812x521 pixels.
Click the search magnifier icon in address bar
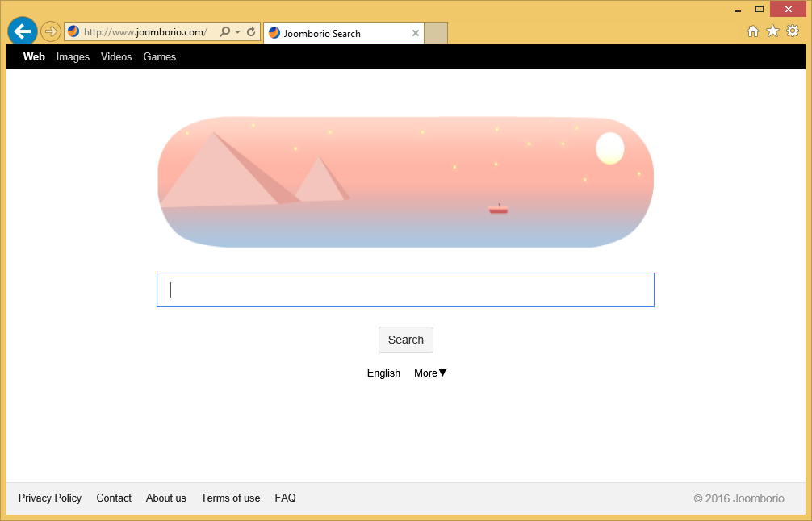(224, 32)
